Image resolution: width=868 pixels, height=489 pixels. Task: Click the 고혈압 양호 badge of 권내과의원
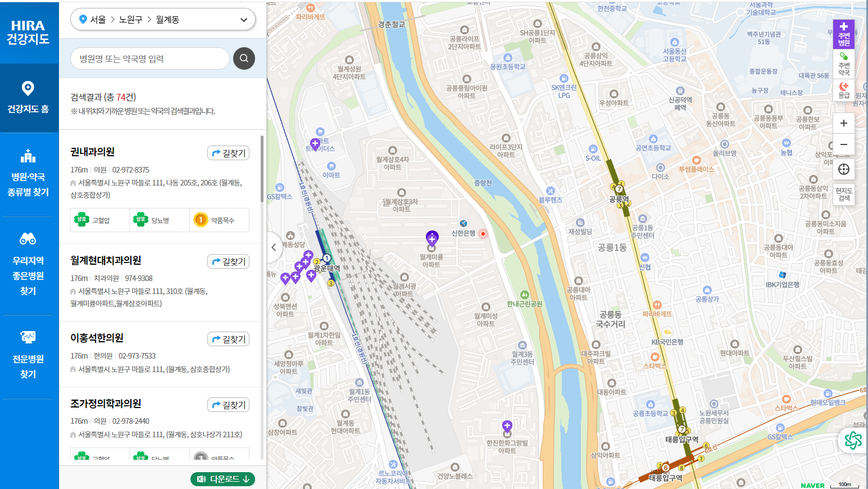[100, 220]
